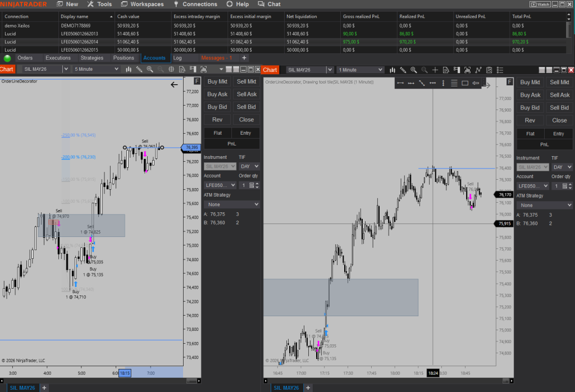Open Indicators icon in right chart toolbar

467,70
